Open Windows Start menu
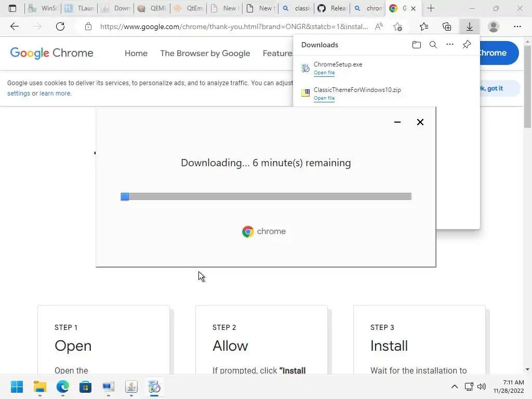532x399 pixels. pos(17,387)
